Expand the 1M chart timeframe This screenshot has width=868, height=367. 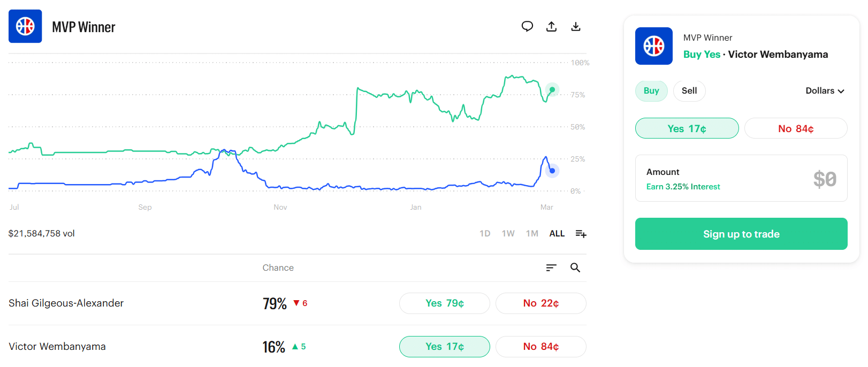point(532,233)
